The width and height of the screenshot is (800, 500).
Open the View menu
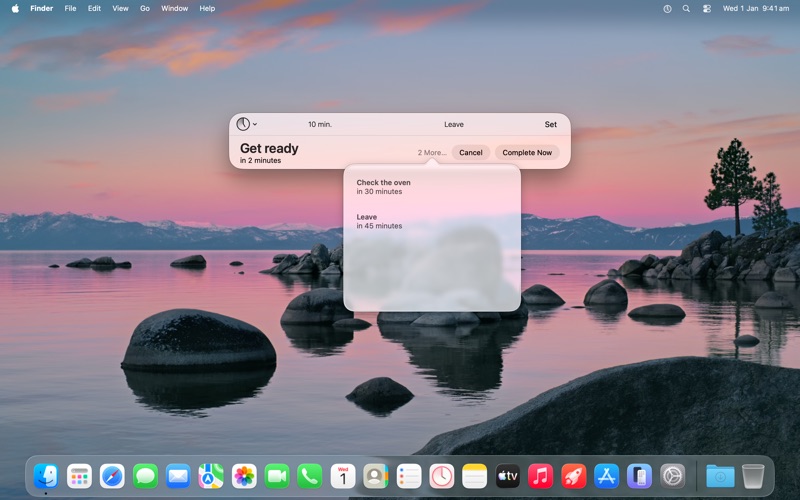tap(120, 9)
